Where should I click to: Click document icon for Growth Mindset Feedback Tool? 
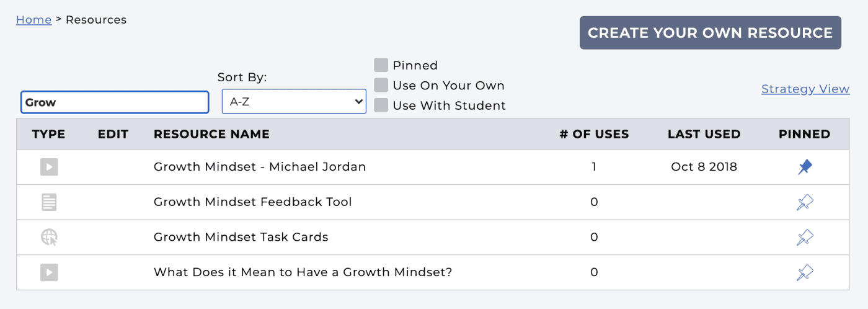(49, 202)
